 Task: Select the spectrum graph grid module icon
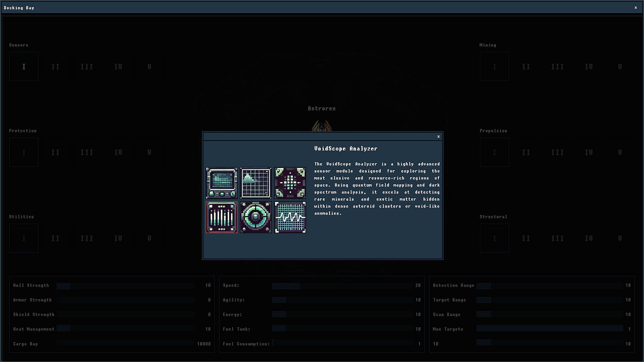256,183
